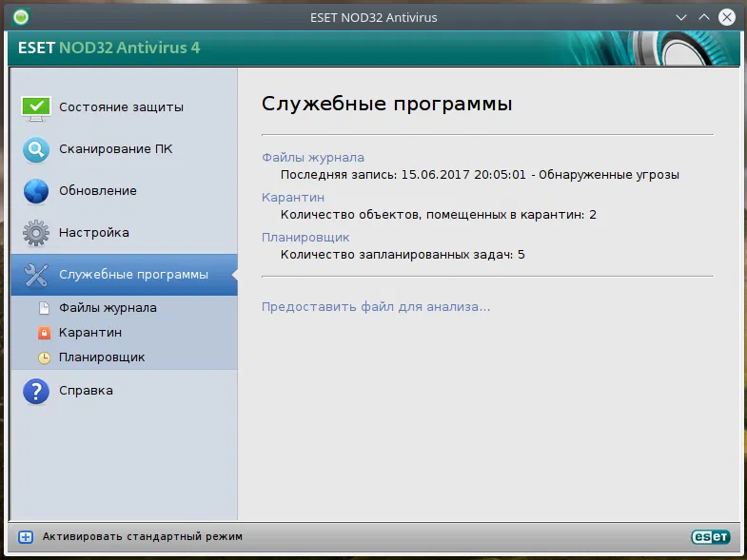Open Настройка from the sidebar
The image size is (747, 560).
pyautogui.click(x=124, y=233)
